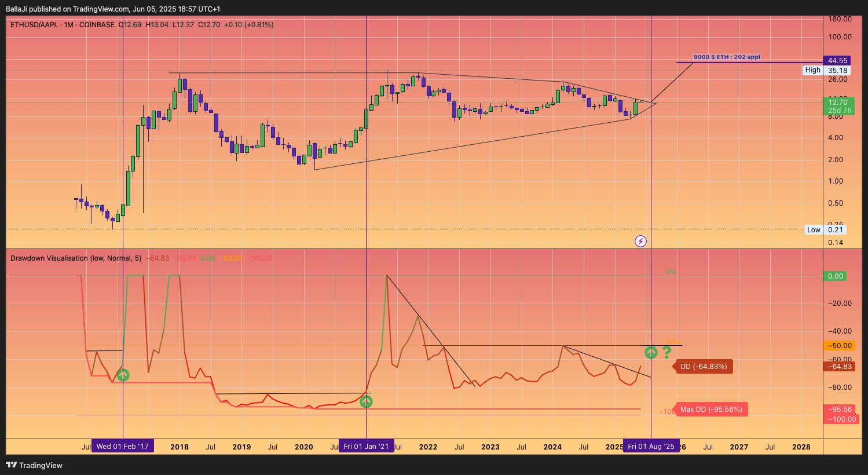Click the 2024 label on time axis
Viewport: 868px width, 475px height.
pyautogui.click(x=552, y=447)
